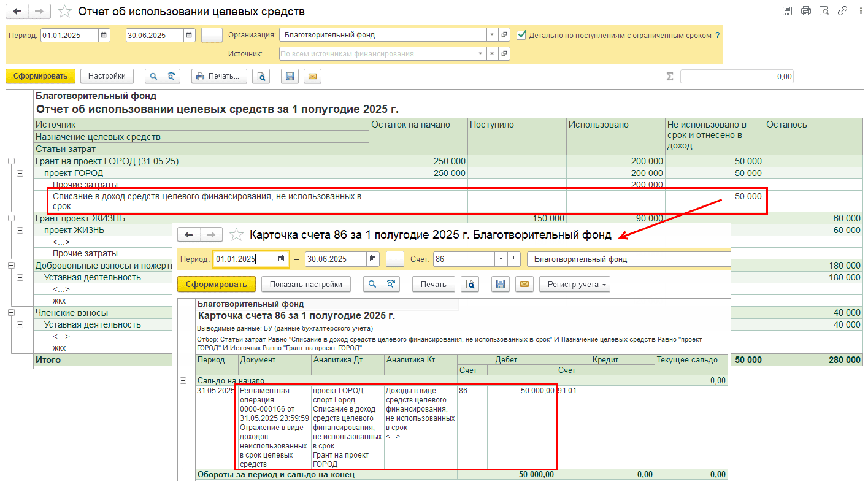The image size is (868, 487).
Task: Open the Счет 86 dropdown list
Action: click(x=501, y=259)
